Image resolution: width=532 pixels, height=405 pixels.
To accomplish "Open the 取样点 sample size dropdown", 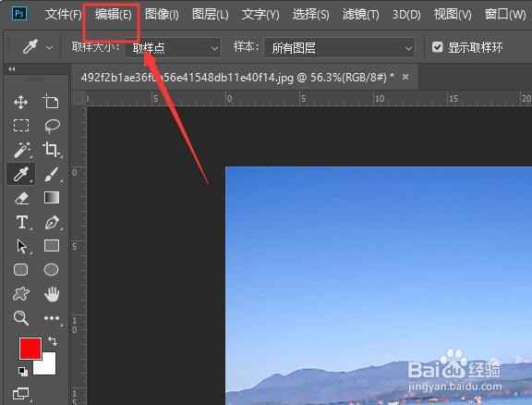I will 173,47.
